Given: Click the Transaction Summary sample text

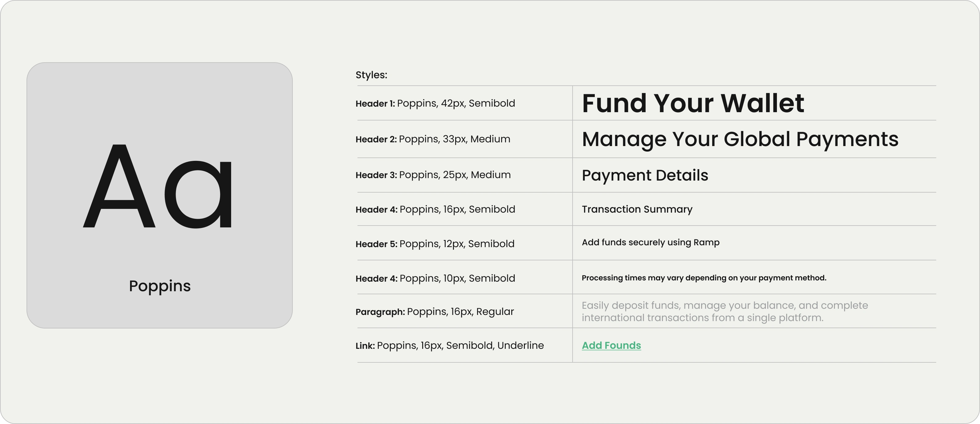Looking at the screenshot, I should pos(637,209).
